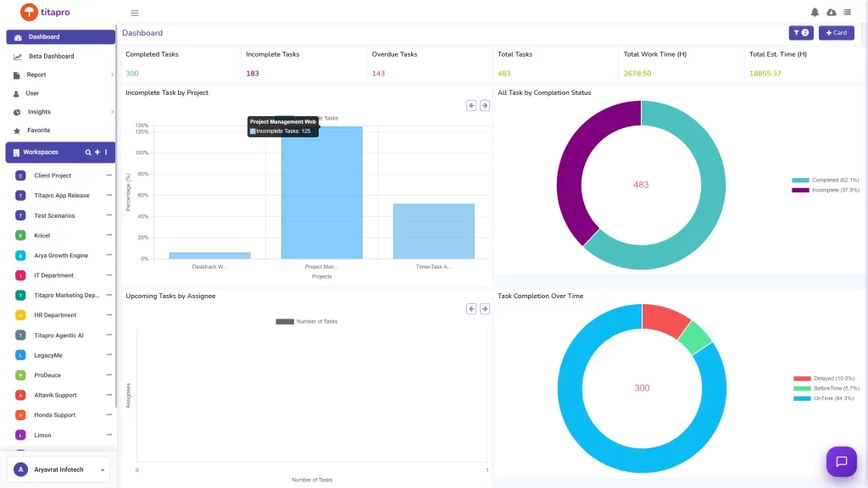Screen dimensions: 868x488
Task: Expand the Insights submenu
Action: click(x=112, y=112)
